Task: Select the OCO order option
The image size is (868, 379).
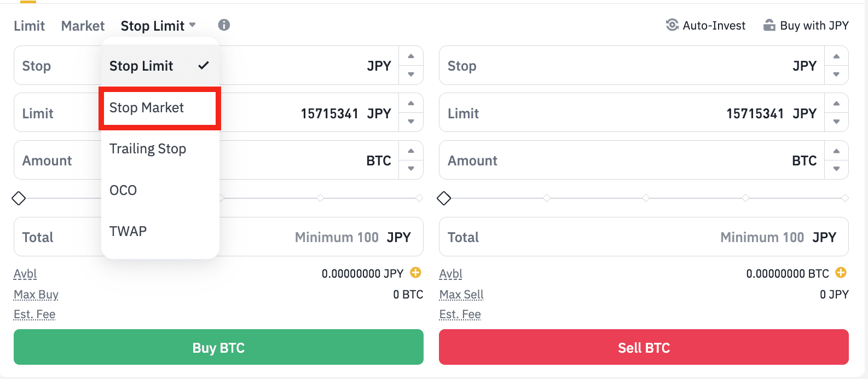Action: (123, 190)
